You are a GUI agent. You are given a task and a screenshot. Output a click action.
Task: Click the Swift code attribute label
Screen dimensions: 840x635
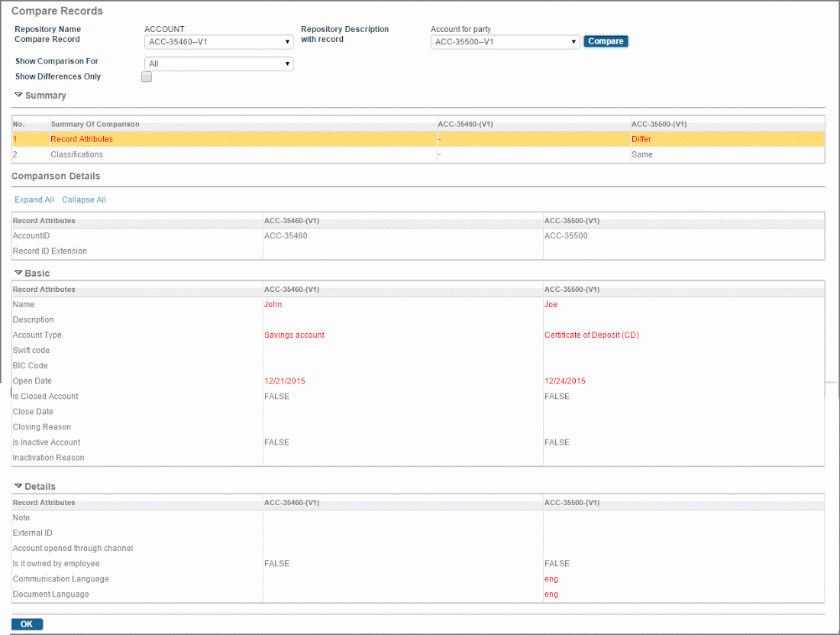point(31,351)
